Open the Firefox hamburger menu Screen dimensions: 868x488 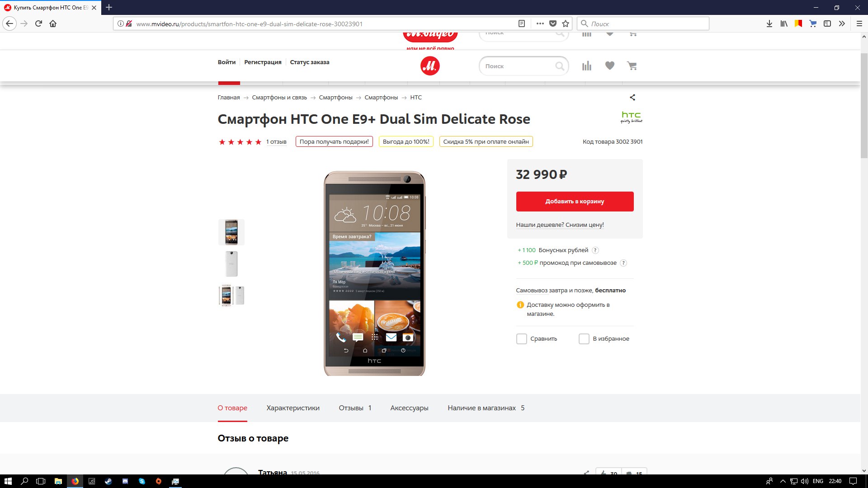(x=859, y=23)
